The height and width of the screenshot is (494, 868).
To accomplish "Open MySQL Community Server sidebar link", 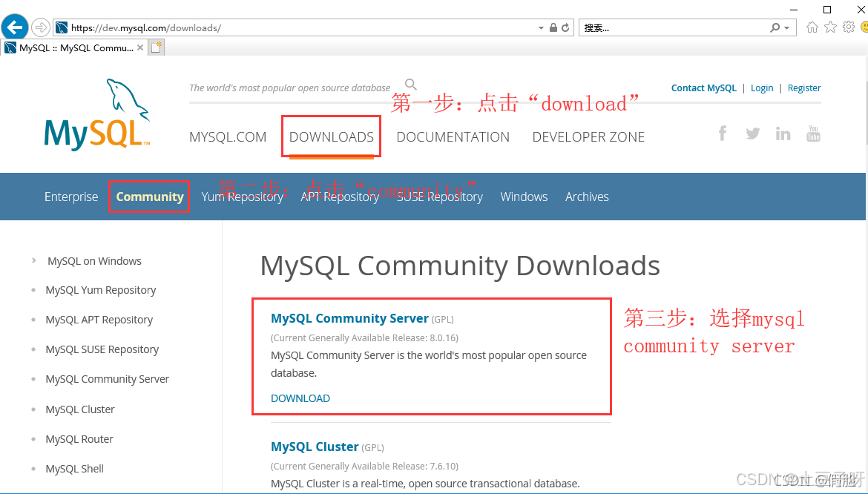I will 108,379.
